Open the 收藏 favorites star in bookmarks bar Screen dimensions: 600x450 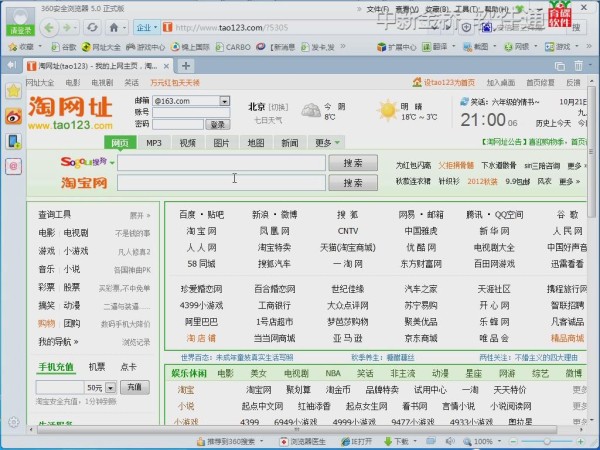point(13,47)
